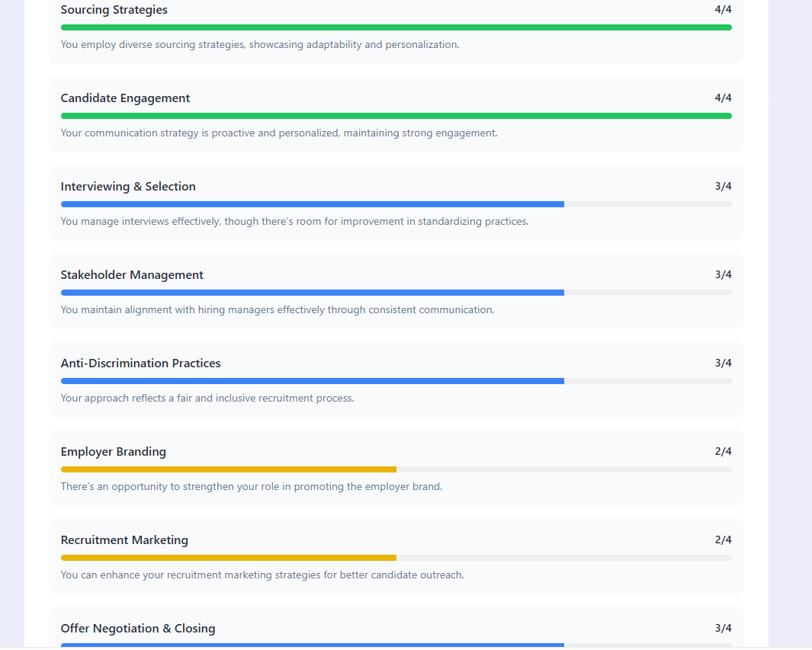Viewport: 812px width, 650px height.
Task: Click 'Your communication strategy is proactive' description
Action: 279,133
